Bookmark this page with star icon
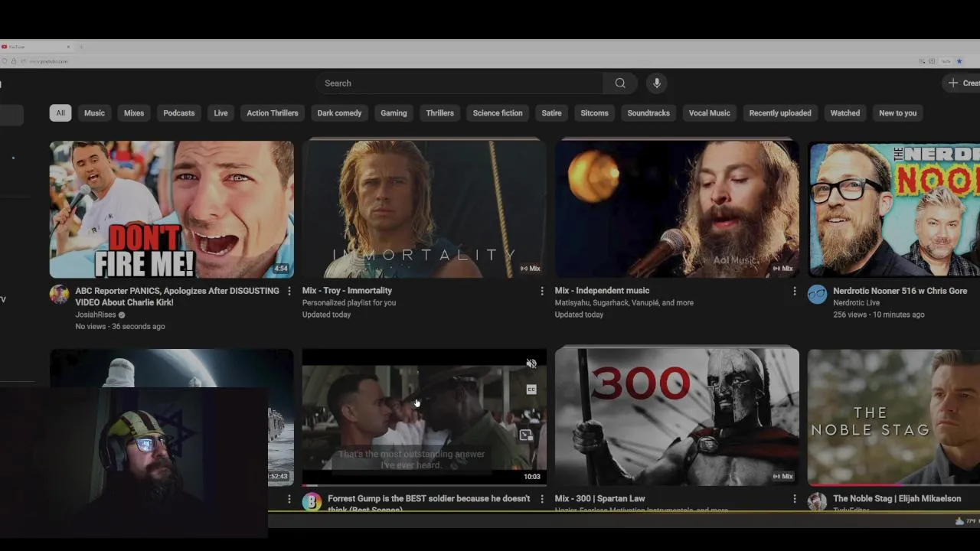The width and height of the screenshot is (980, 551). pos(959,61)
